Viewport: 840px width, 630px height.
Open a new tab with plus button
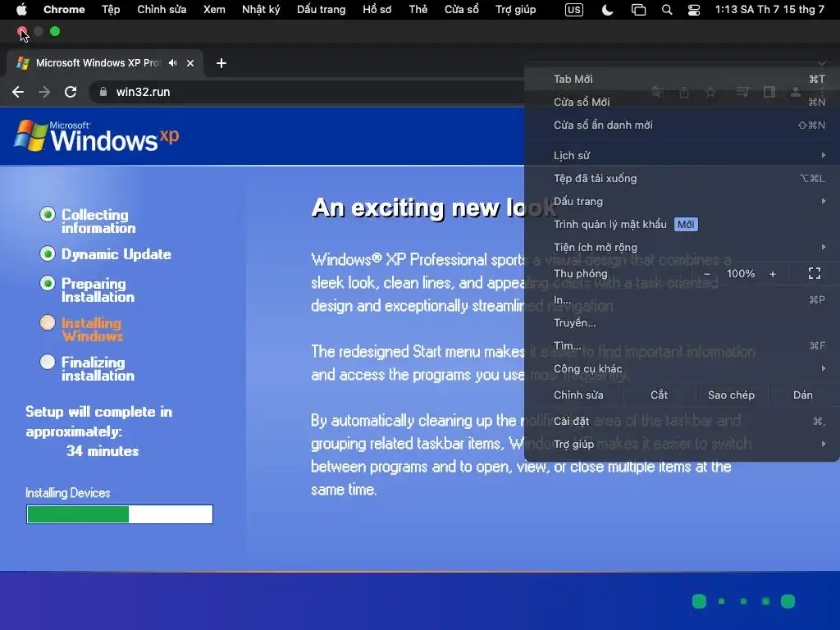click(221, 63)
